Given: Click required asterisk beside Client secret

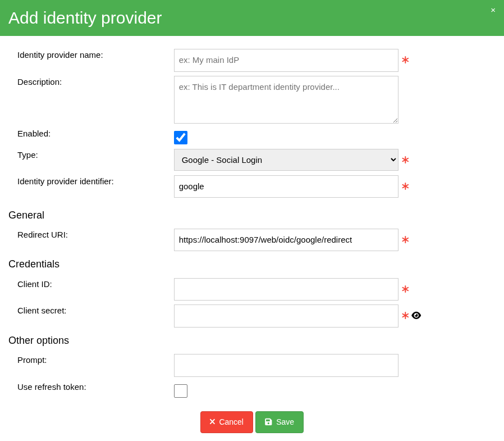Looking at the screenshot, I should [x=405, y=315].
